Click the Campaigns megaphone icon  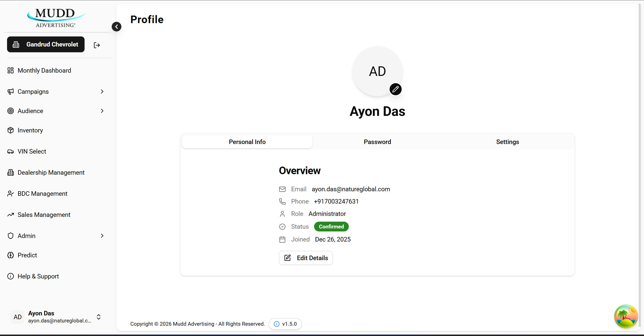[x=11, y=91]
